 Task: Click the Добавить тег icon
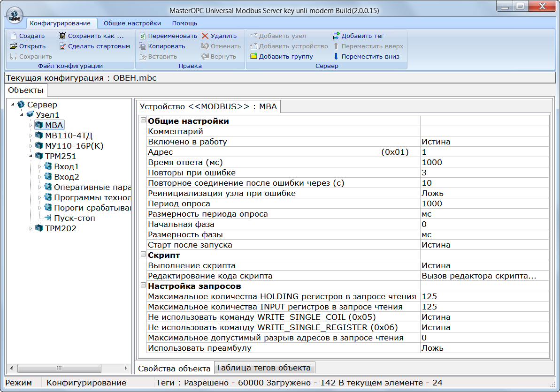(x=336, y=36)
